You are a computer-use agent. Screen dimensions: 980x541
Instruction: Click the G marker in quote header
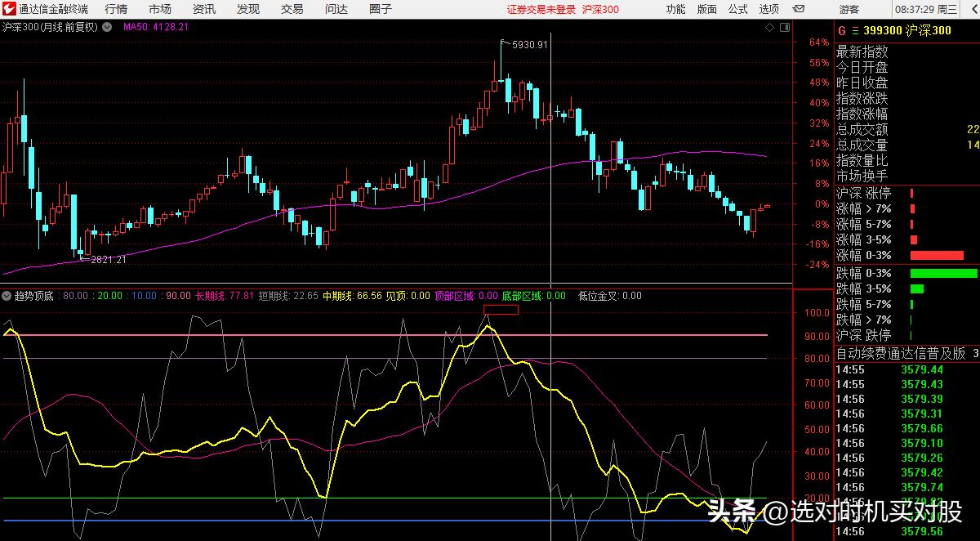(x=842, y=31)
